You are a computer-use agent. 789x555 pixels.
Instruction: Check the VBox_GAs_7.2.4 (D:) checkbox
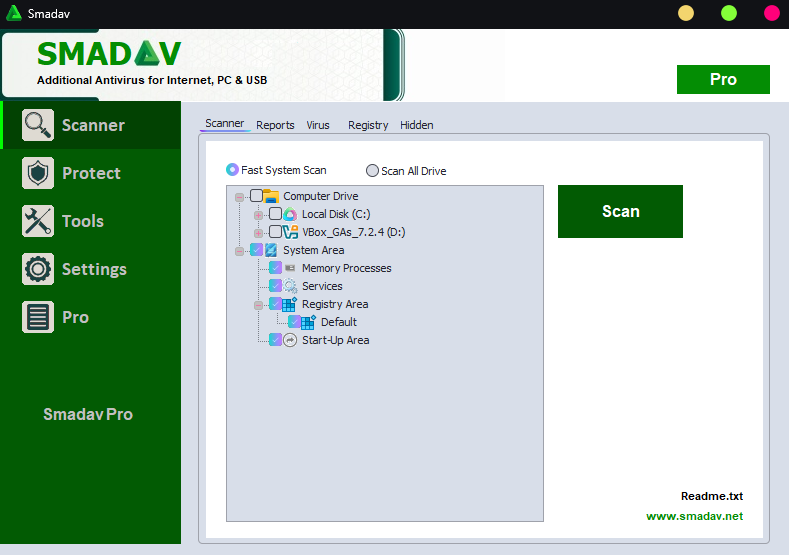tap(275, 232)
